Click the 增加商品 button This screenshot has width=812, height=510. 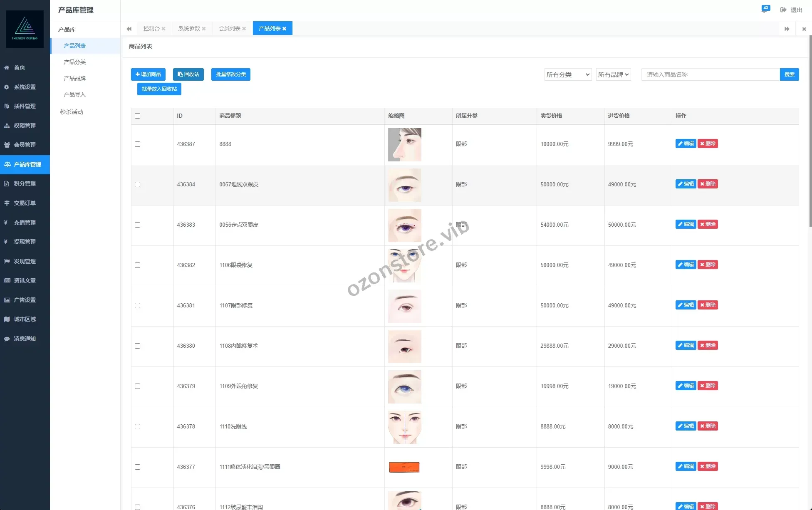(x=148, y=74)
